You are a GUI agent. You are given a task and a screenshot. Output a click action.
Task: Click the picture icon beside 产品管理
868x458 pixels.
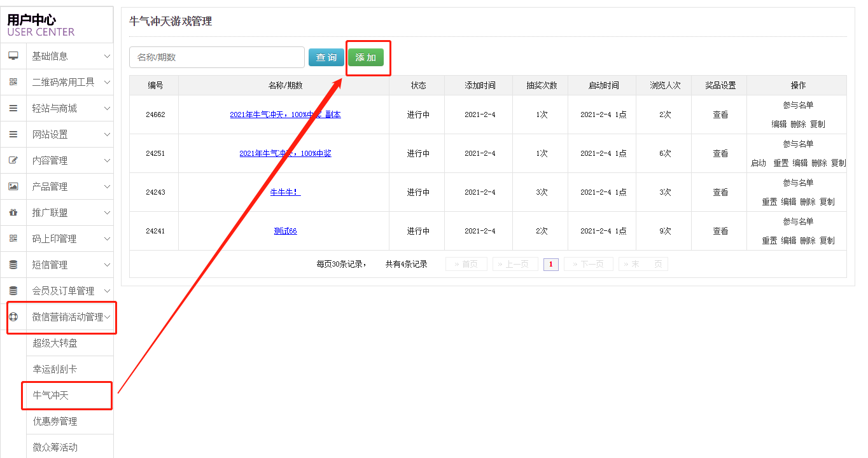point(13,186)
